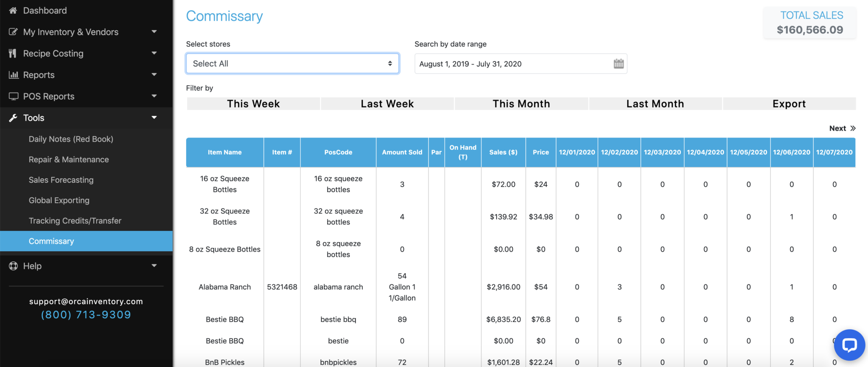Click the Reports bar chart icon
The height and width of the screenshot is (367, 868).
[x=14, y=75]
